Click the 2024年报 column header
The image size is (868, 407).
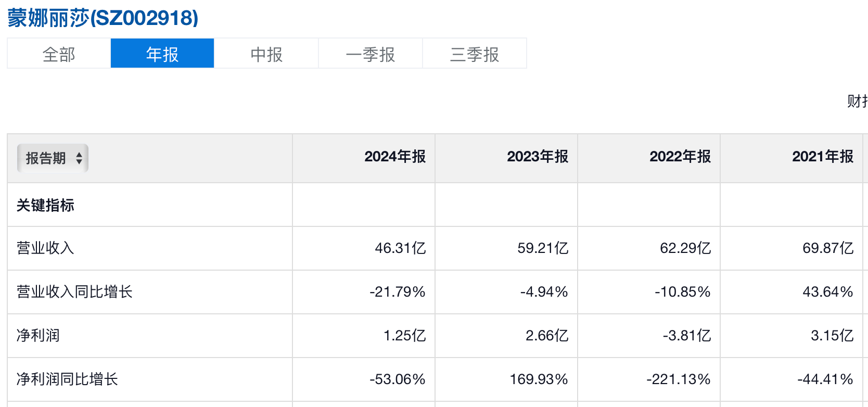[x=394, y=157]
